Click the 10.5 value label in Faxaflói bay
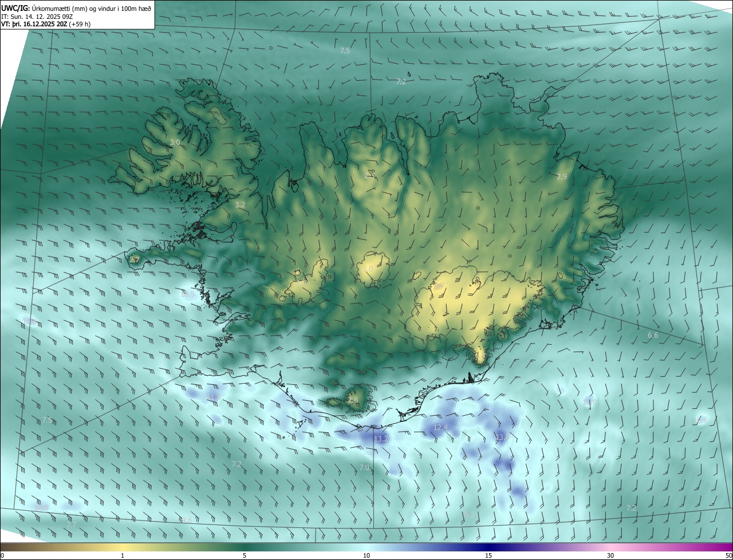The width and height of the screenshot is (733, 560). [x=187, y=294]
